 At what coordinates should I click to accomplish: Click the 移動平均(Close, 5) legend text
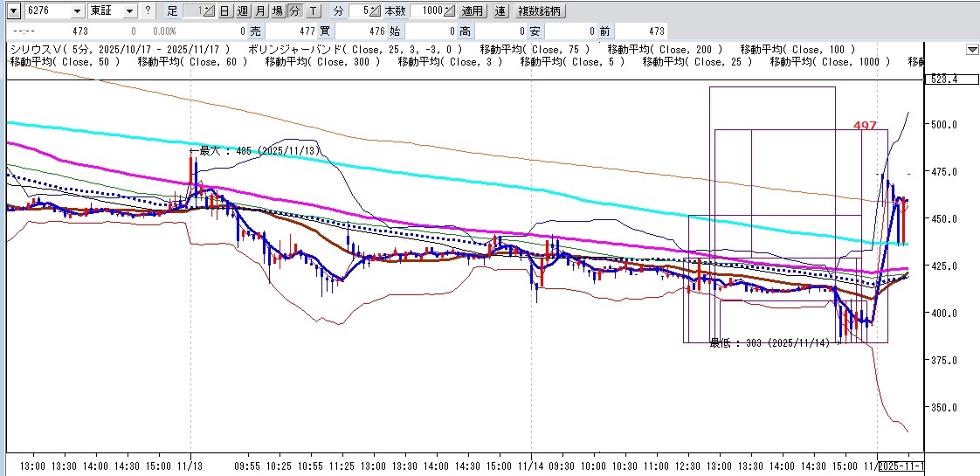tap(572, 61)
